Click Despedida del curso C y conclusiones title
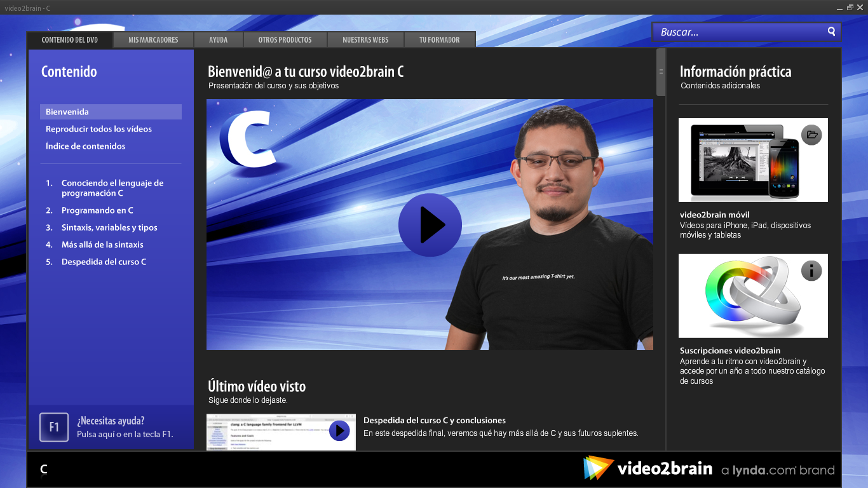Viewport: 868px width, 488px height. [x=435, y=421]
